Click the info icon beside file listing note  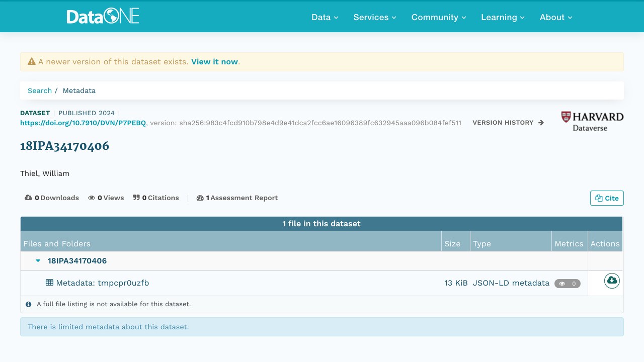29,304
